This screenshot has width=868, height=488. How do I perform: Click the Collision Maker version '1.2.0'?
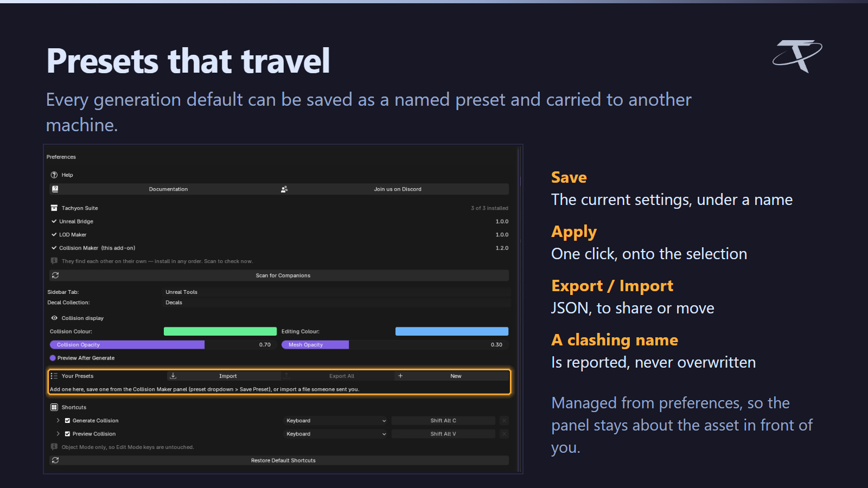pos(502,248)
